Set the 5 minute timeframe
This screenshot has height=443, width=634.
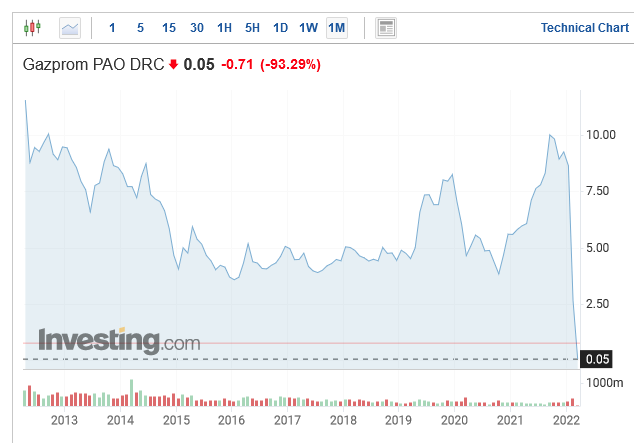coord(140,28)
